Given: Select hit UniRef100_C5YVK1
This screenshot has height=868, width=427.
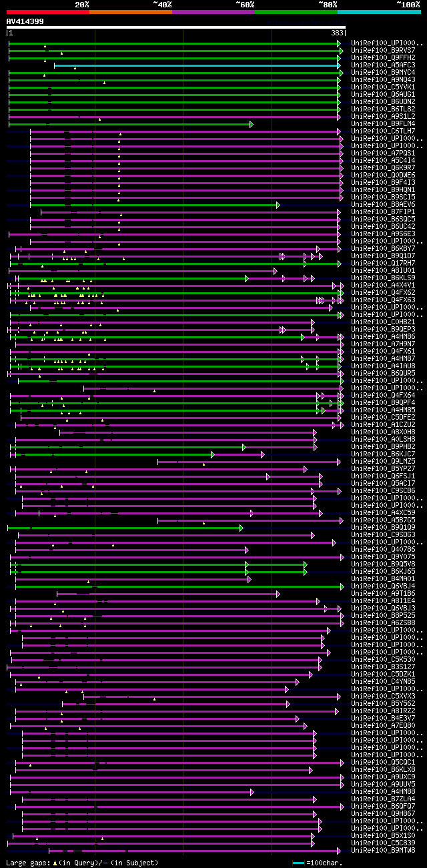Looking at the screenshot, I should coord(383,87).
